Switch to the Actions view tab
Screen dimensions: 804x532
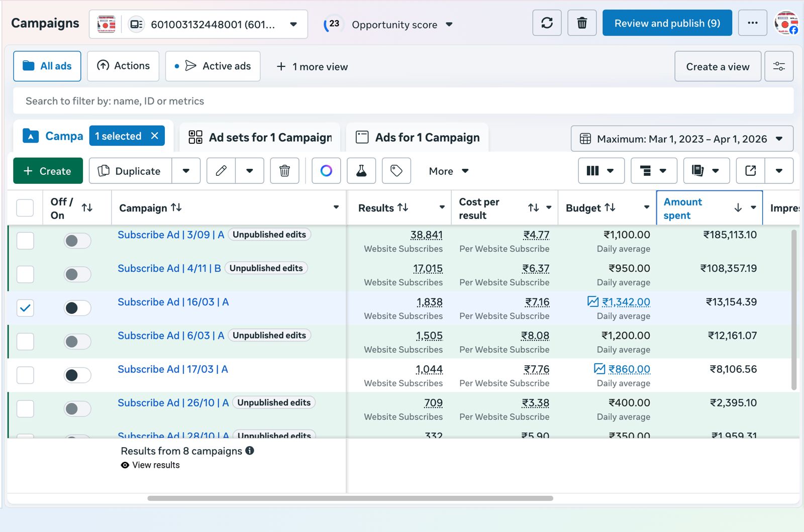(123, 66)
